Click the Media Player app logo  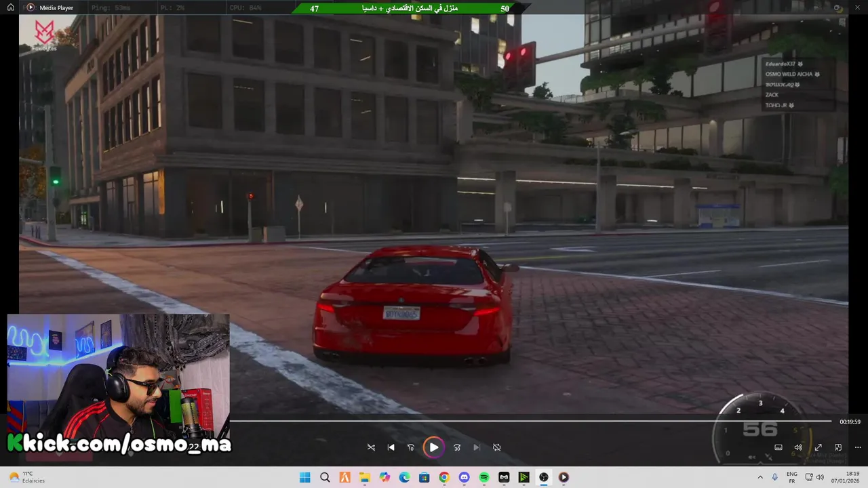click(x=31, y=7)
